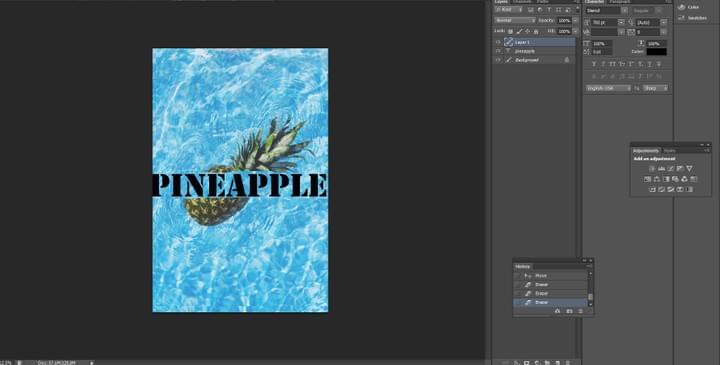The width and height of the screenshot is (720, 365).
Task: Lock layer position icon
Action: [528, 31]
